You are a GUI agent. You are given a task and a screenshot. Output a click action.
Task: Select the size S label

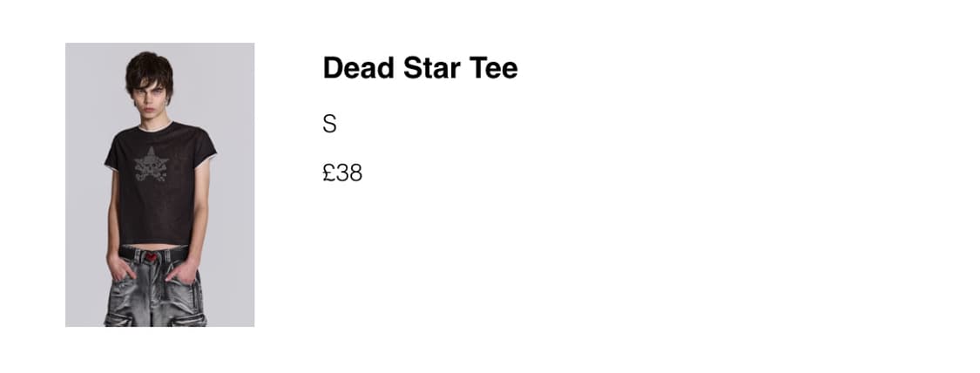[x=329, y=124]
